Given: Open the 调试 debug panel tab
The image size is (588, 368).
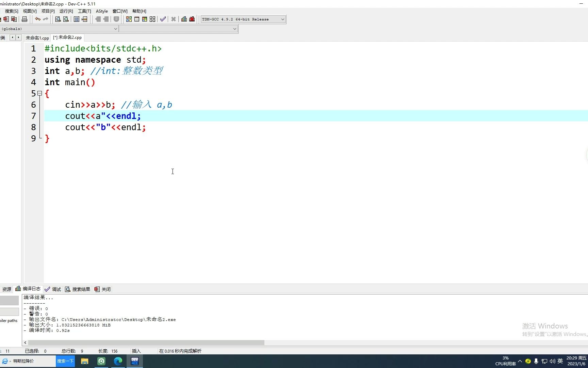Looking at the screenshot, I should (x=53, y=289).
